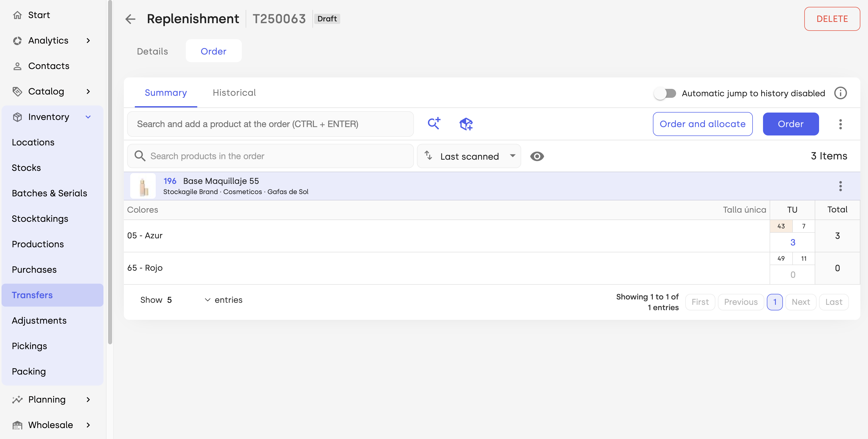Viewport: 868px width, 439px height.
Task: Open Adjustments in the sidebar
Action: pos(39,321)
